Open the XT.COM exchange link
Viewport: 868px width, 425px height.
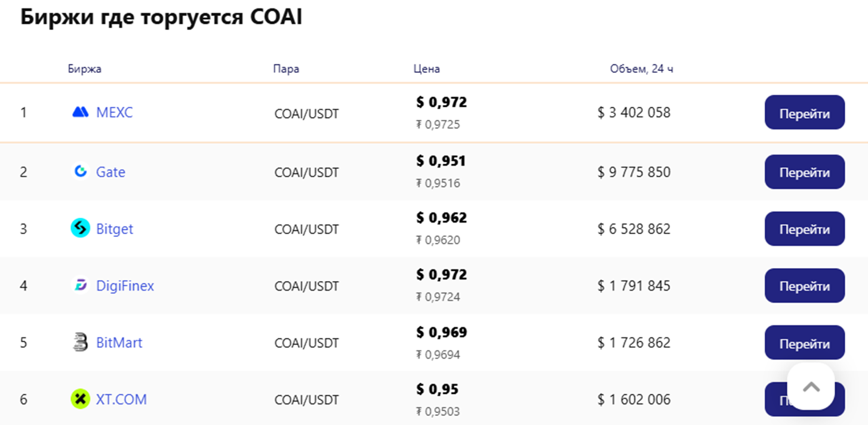pyautogui.click(x=121, y=399)
